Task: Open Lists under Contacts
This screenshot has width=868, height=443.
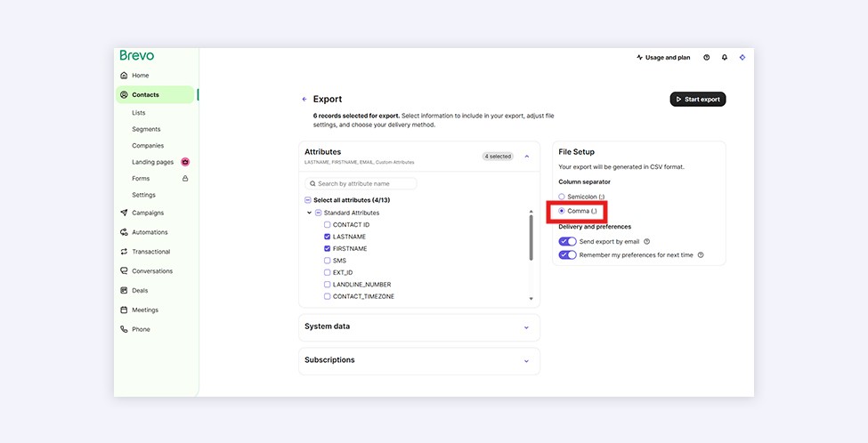Action: tap(138, 113)
